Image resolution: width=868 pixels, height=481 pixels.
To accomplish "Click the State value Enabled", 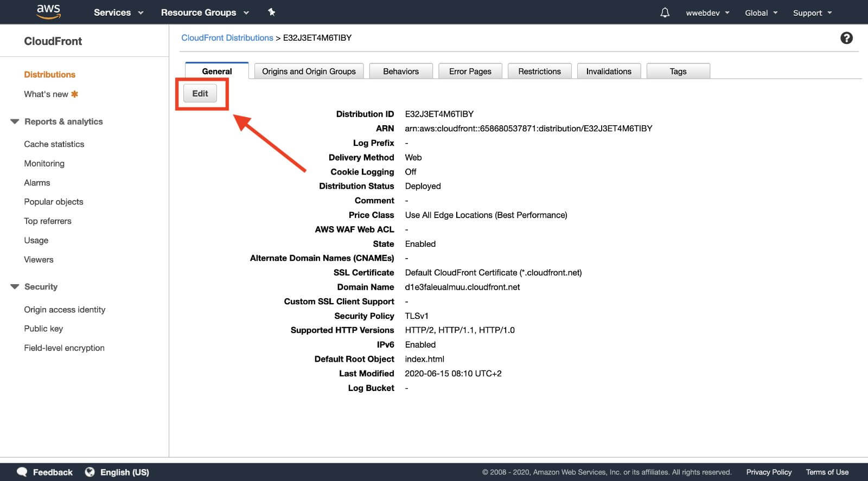I will pyautogui.click(x=420, y=243).
